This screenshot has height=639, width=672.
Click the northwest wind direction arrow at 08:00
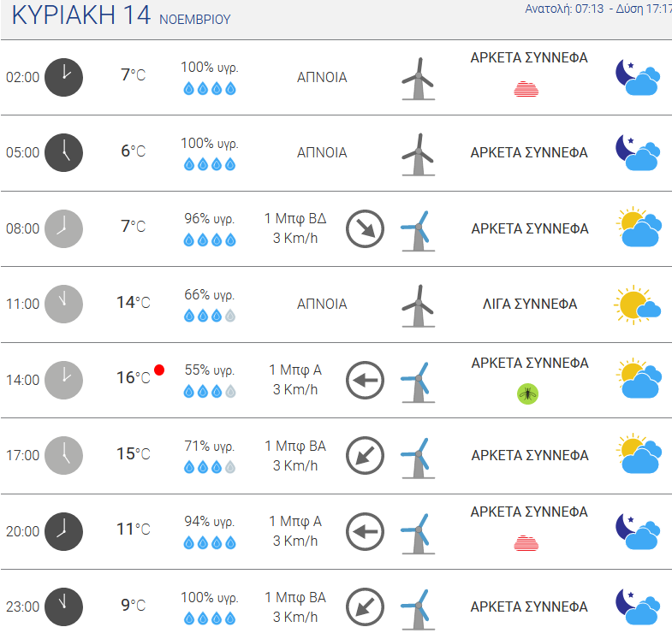pyautogui.click(x=365, y=228)
